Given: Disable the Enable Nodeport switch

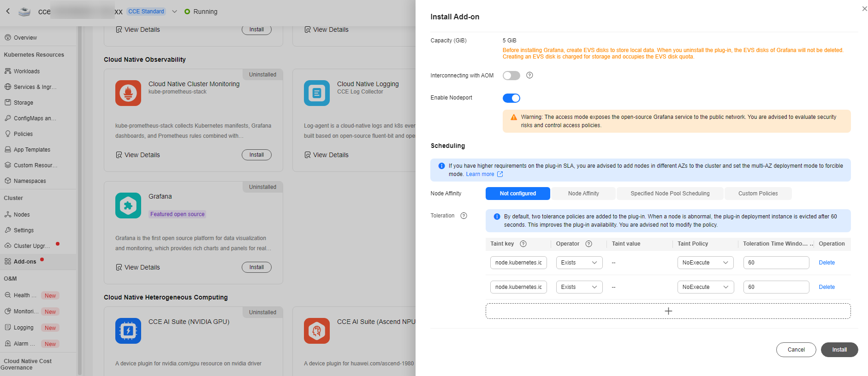Looking at the screenshot, I should (x=511, y=98).
